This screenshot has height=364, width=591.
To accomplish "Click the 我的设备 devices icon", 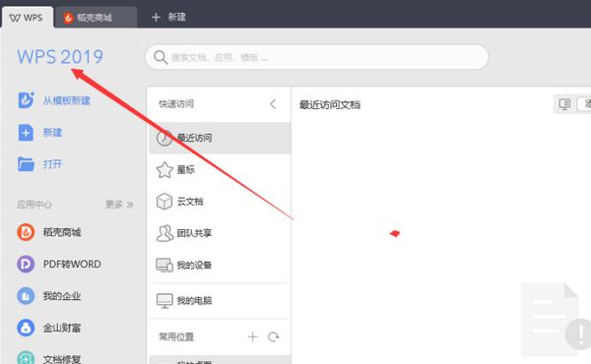I will tap(164, 265).
